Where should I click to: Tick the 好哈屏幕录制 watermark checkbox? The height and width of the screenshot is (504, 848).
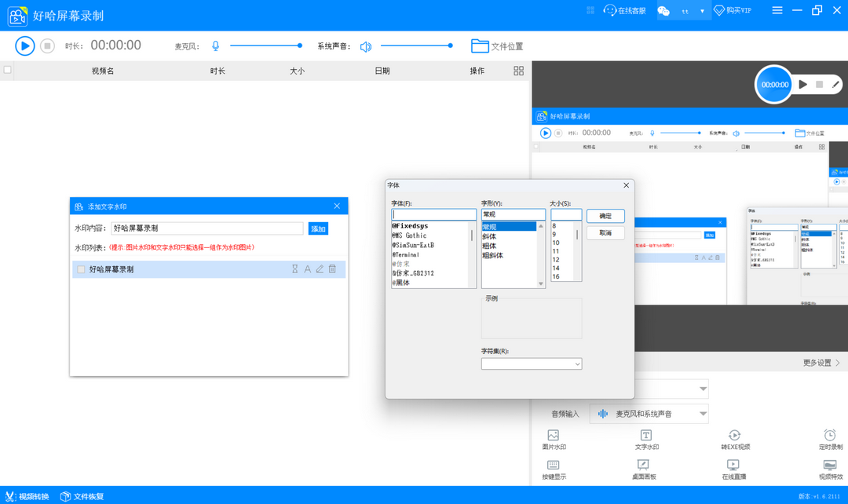point(81,269)
